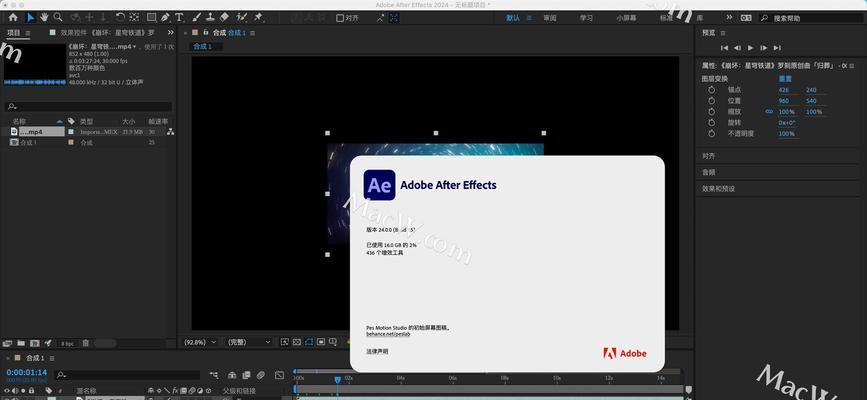Click the Project panel search field

click(x=88, y=106)
